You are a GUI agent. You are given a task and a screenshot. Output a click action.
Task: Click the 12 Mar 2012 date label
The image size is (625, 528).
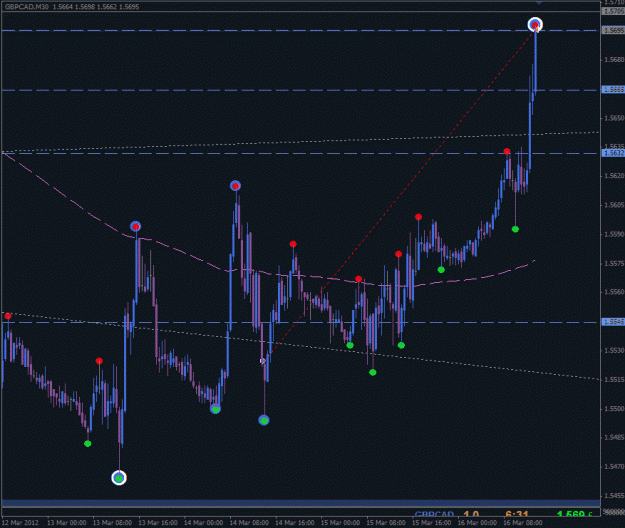pos(21,522)
